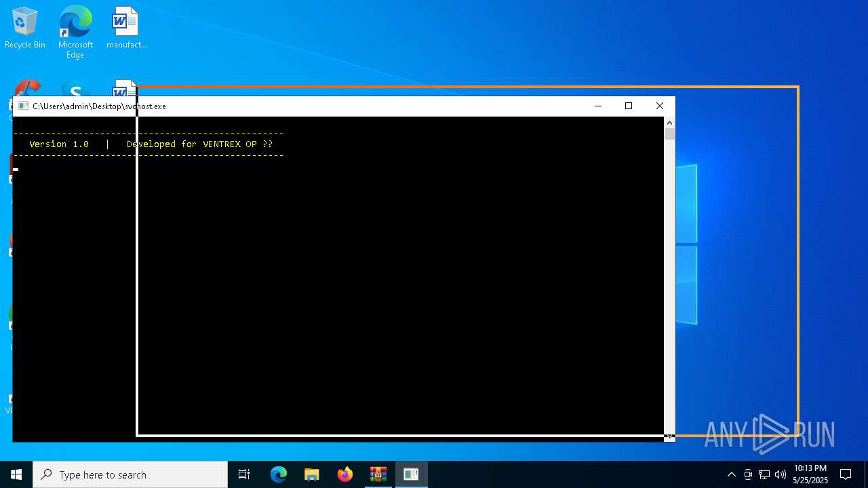Click the 'Version 1.0' console text
The height and width of the screenshot is (488, 868).
tap(59, 144)
